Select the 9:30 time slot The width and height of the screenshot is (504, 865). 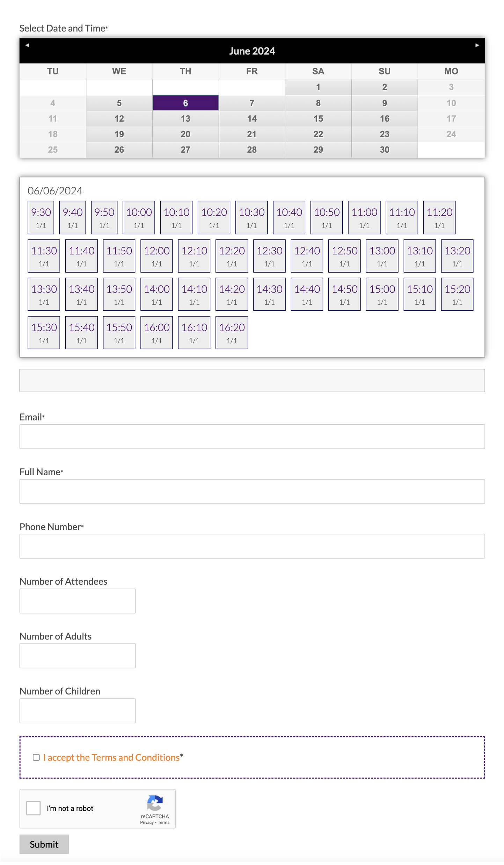(x=41, y=217)
